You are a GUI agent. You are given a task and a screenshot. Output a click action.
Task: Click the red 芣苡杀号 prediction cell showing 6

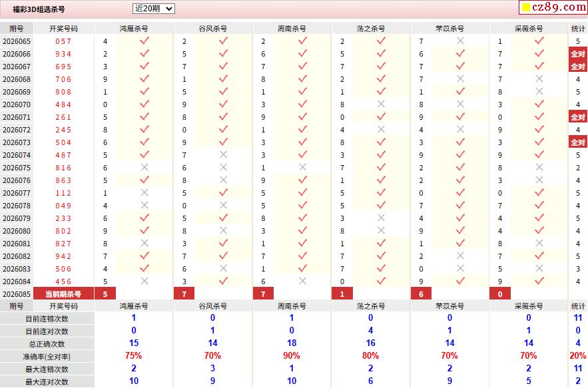(x=421, y=294)
